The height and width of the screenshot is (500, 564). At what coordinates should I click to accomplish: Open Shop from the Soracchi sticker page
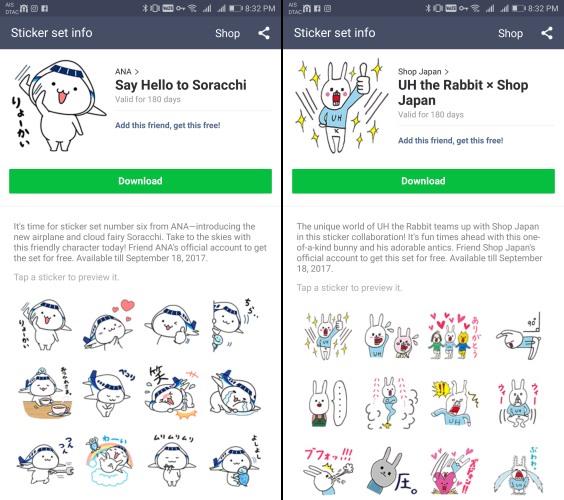coord(227,33)
